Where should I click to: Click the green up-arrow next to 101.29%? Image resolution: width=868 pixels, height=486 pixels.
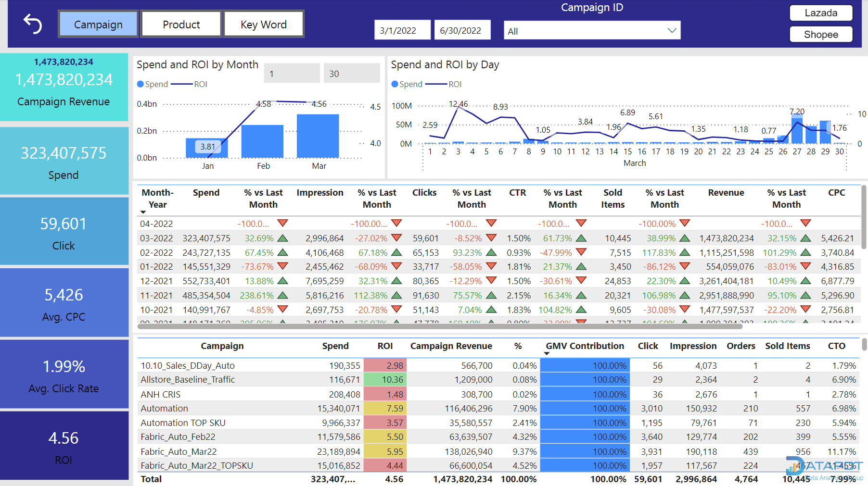[x=806, y=252]
